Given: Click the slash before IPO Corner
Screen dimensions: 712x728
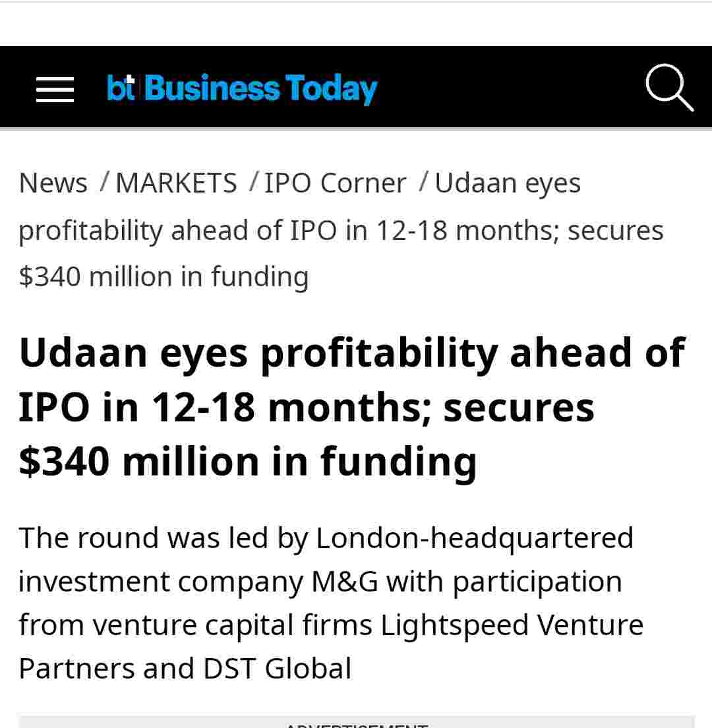Looking at the screenshot, I should pos(253,182).
